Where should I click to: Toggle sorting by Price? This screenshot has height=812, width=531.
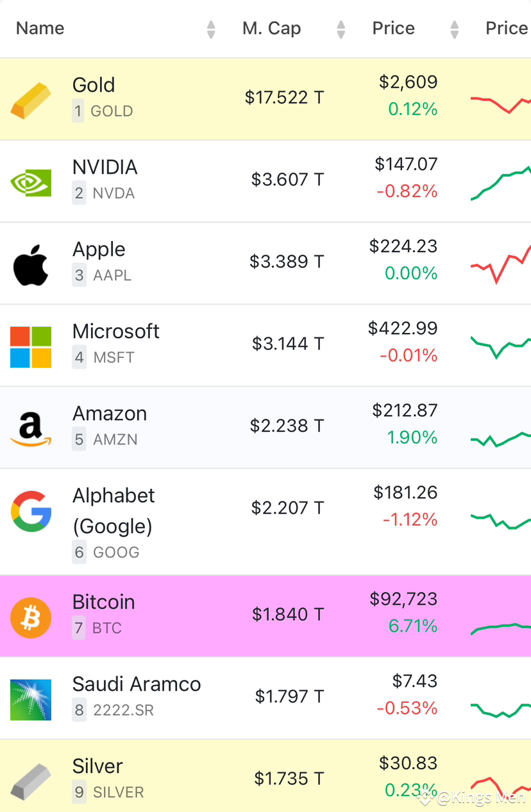click(x=454, y=28)
